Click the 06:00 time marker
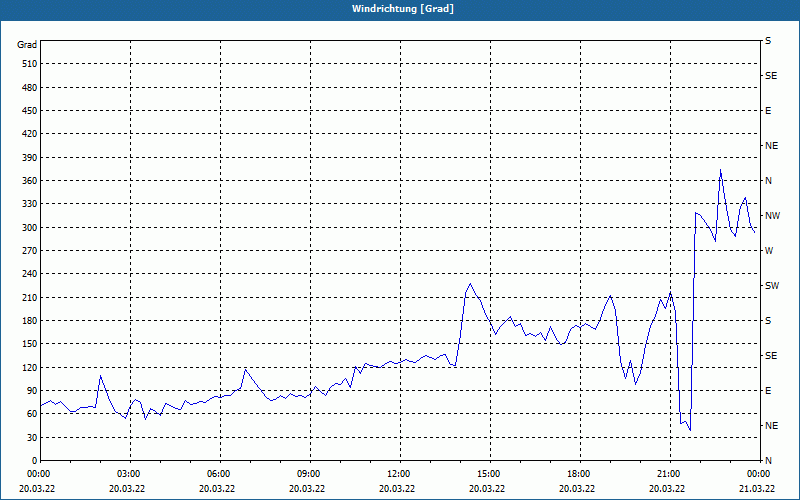Screen dimensions: 800x500 click(x=218, y=473)
